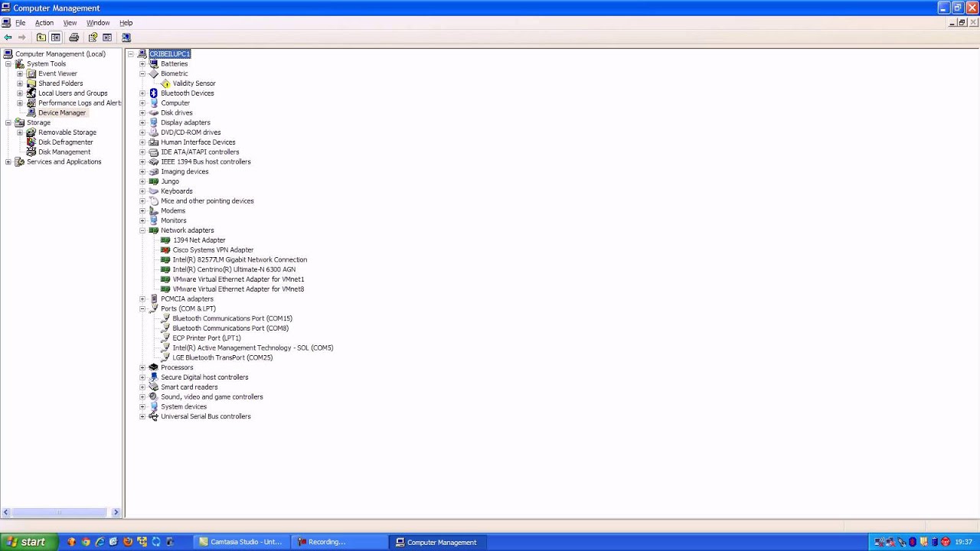Toggle the Show/Hide Console Tree toolbar button
Screen dimensions: 980x551
pyautogui.click(x=55, y=37)
